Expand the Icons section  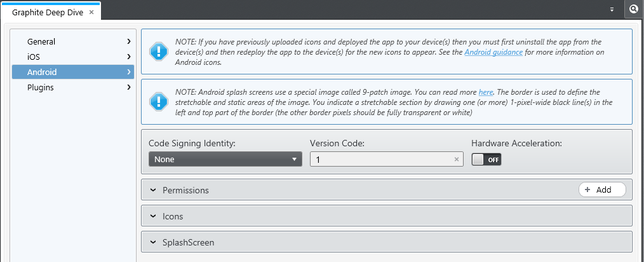(387, 216)
